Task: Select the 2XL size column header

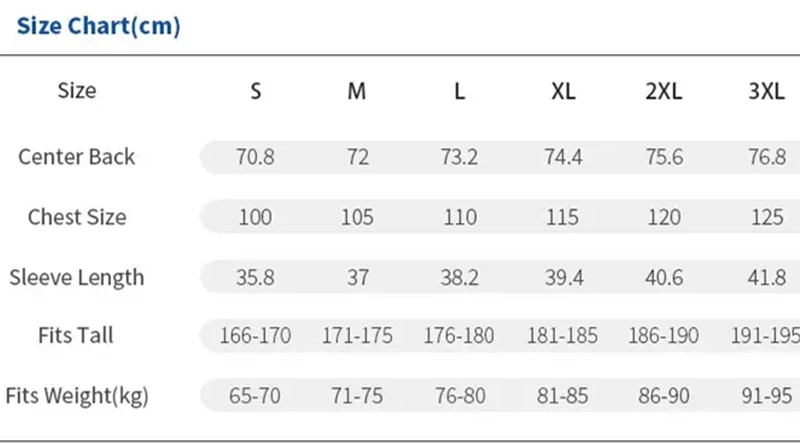Action: (x=664, y=92)
